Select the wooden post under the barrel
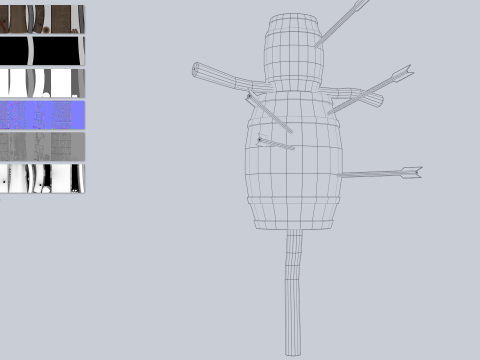The image size is (480, 360). point(293,293)
